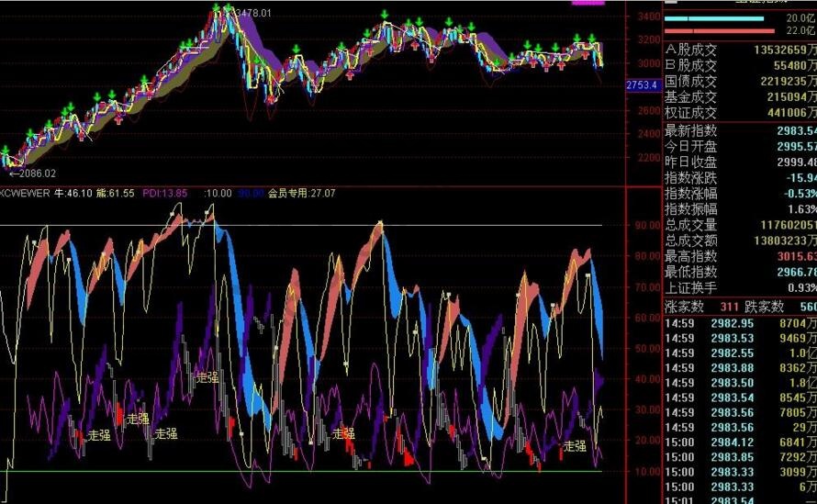Screen dimensions: 817x504
Task: Click the 上证换手 turnover row
Action: tap(739, 287)
